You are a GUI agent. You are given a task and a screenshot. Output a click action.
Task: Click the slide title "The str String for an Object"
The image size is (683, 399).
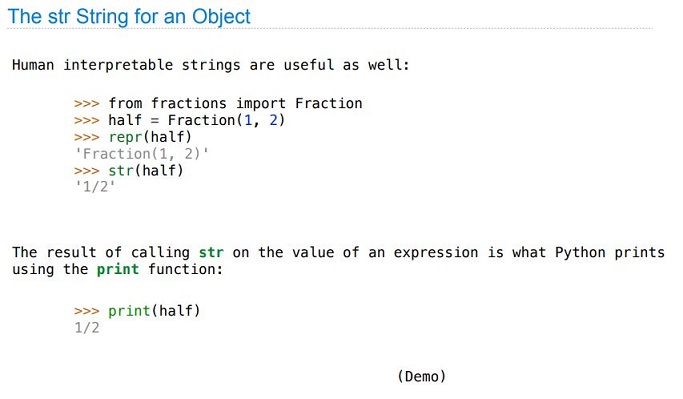point(129,17)
